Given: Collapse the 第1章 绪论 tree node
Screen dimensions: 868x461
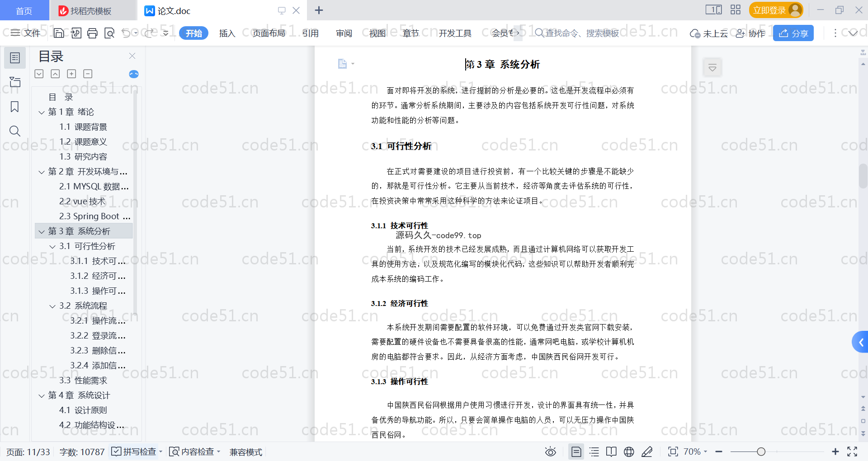Looking at the screenshot, I should point(42,112).
